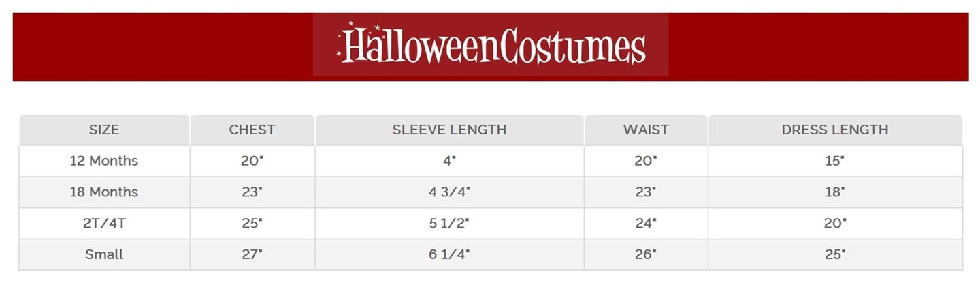Viewport: 980px width, 289px height.
Task: Click the 2T/4T size row label
Action: pos(104,223)
